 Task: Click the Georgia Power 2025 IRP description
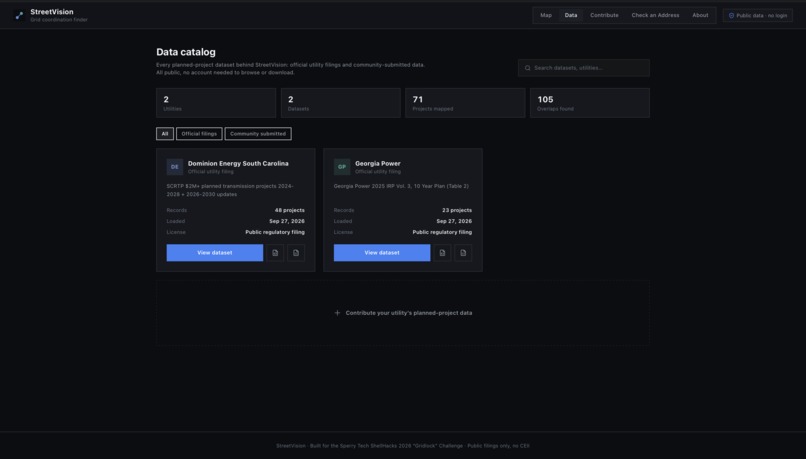[401, 186]
